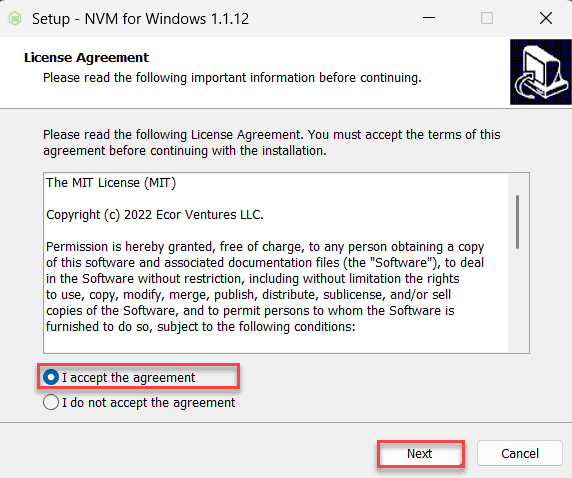Select "I accept the agreement" radio button
Image resolution: width=572 pixels, height=478 pixels.
coord(51,377)
